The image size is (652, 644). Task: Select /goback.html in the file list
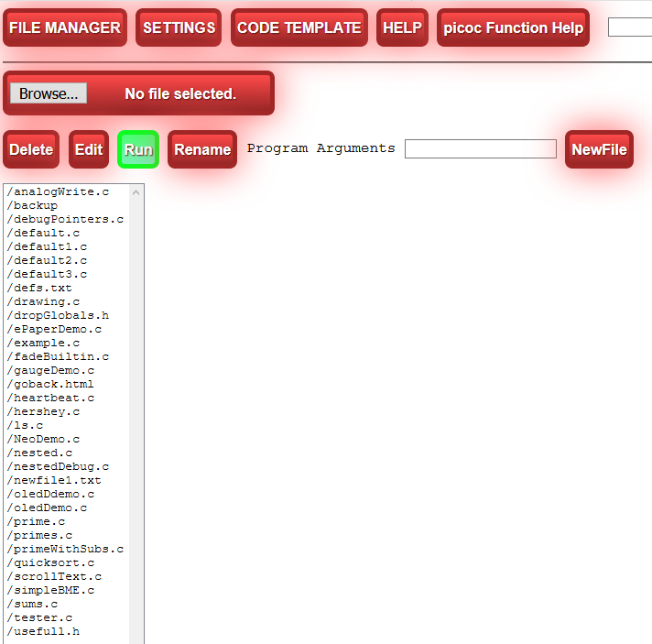[x=67, y=384]
